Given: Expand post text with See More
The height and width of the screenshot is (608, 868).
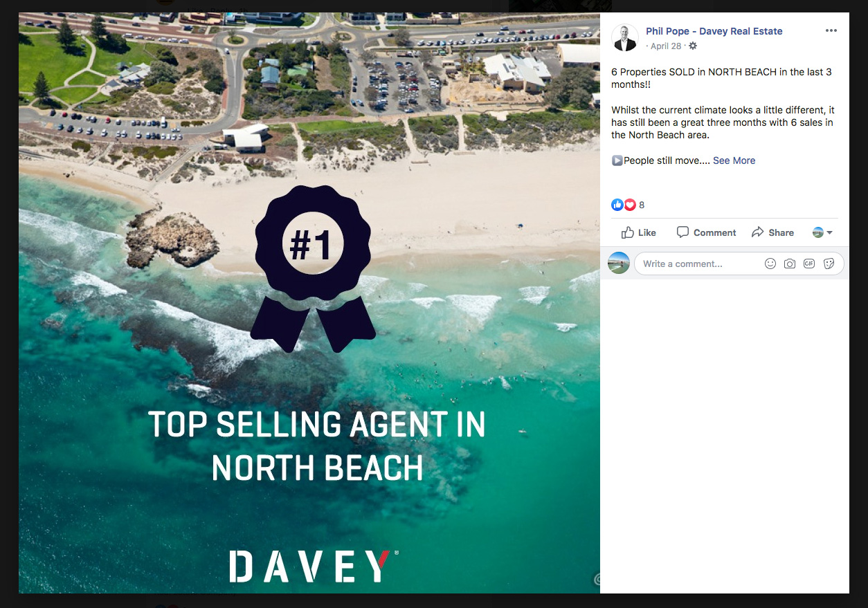Looking at the screenshot, I should coord(734,160).
